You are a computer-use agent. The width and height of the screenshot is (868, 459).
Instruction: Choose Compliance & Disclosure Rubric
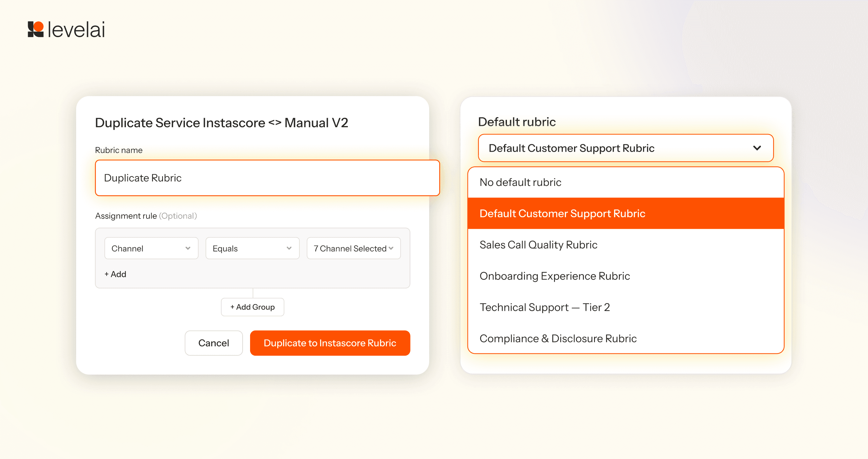[626, 338]
